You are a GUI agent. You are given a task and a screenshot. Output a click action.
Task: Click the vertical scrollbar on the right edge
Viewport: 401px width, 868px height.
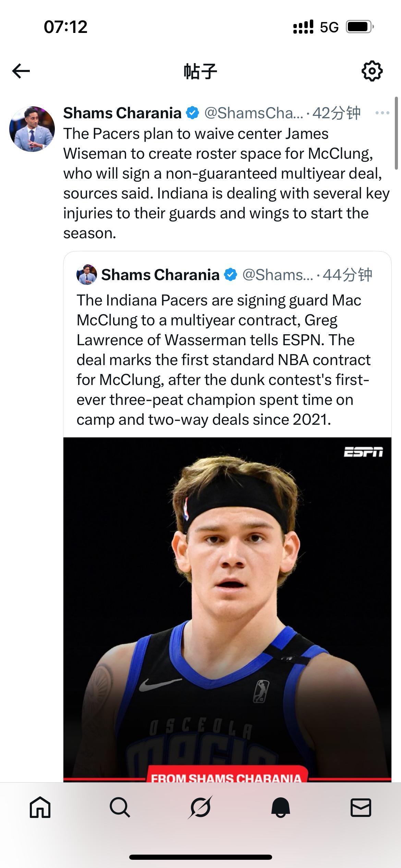coord(397,134)
